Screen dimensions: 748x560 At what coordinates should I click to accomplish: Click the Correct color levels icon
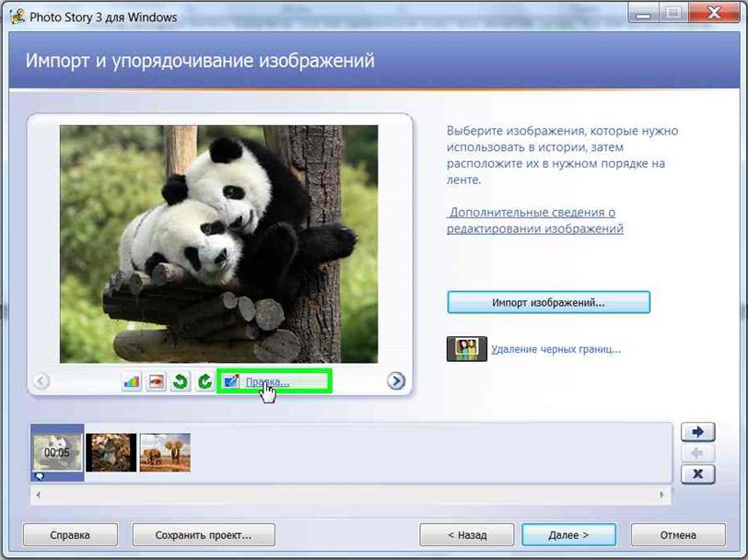132,381
